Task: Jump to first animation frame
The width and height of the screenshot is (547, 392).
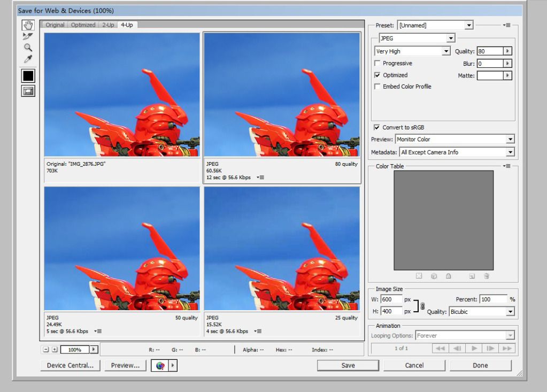Action: click(440, 348)
